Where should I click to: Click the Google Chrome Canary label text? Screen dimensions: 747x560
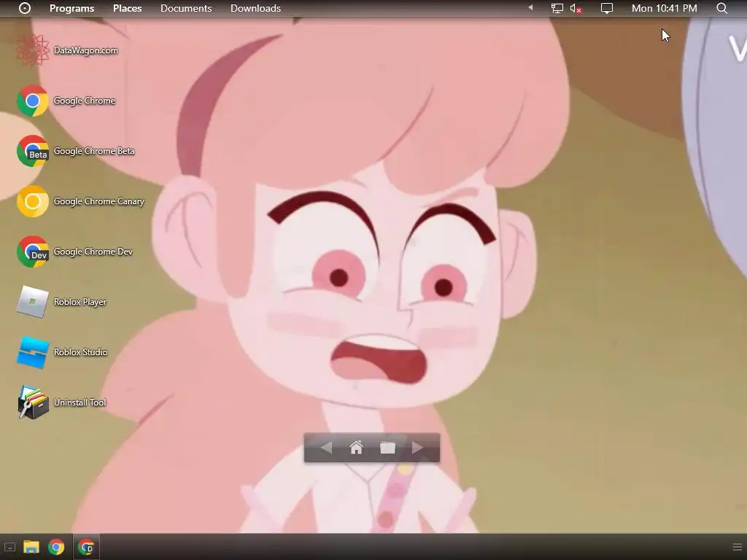[99, 201]
